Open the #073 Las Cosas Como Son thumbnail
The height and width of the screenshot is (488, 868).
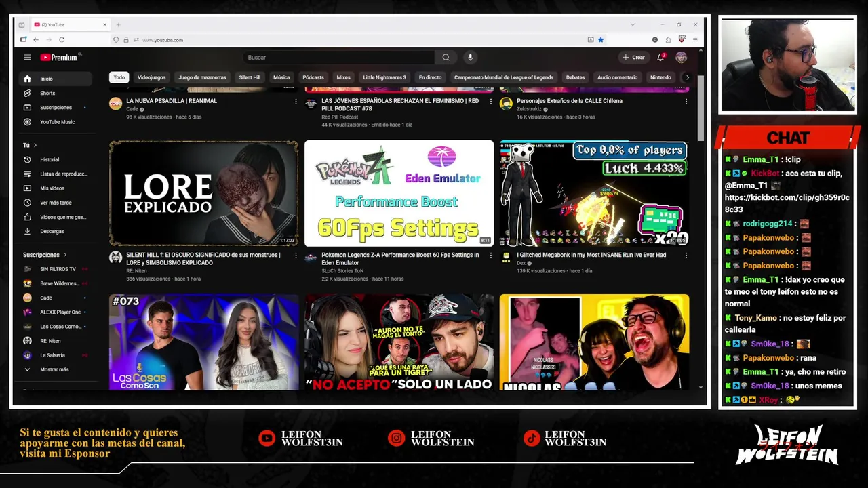(x=203, y=342)
